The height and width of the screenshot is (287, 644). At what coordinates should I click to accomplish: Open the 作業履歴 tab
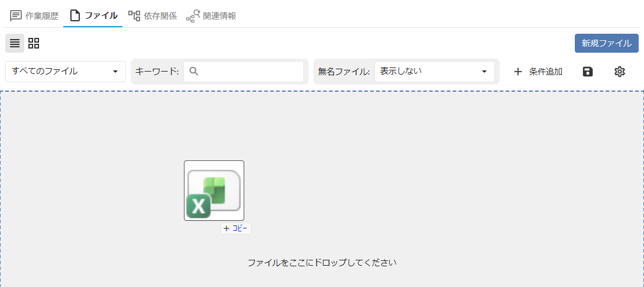pos(34,16)
